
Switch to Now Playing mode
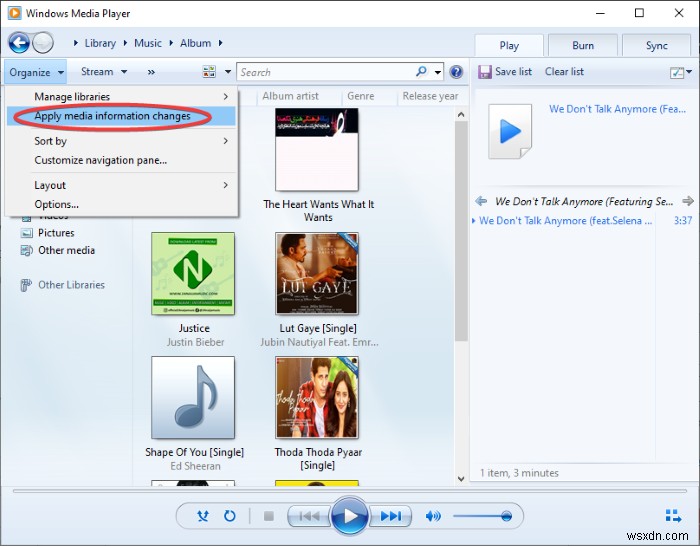coord(673,516)
